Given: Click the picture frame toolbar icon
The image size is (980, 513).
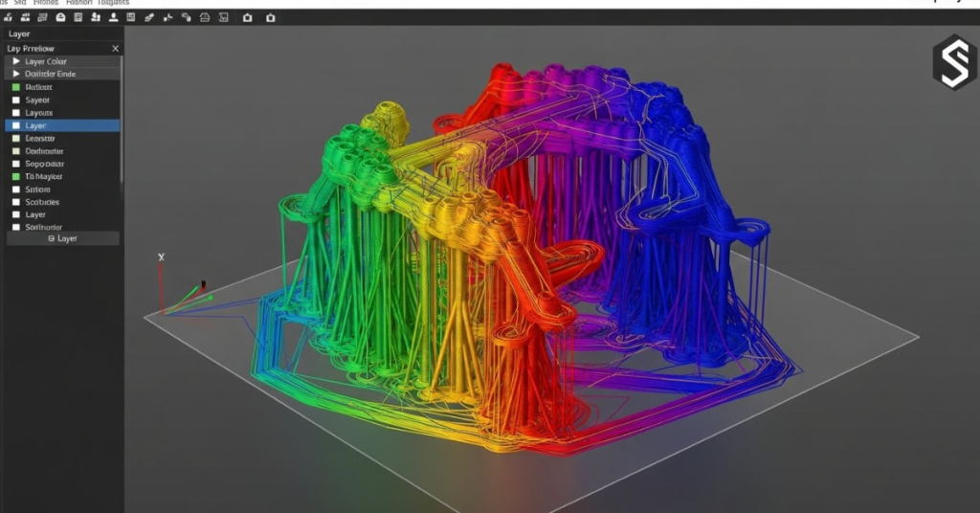Looking at the screenshot, I should tap(224, 17).
